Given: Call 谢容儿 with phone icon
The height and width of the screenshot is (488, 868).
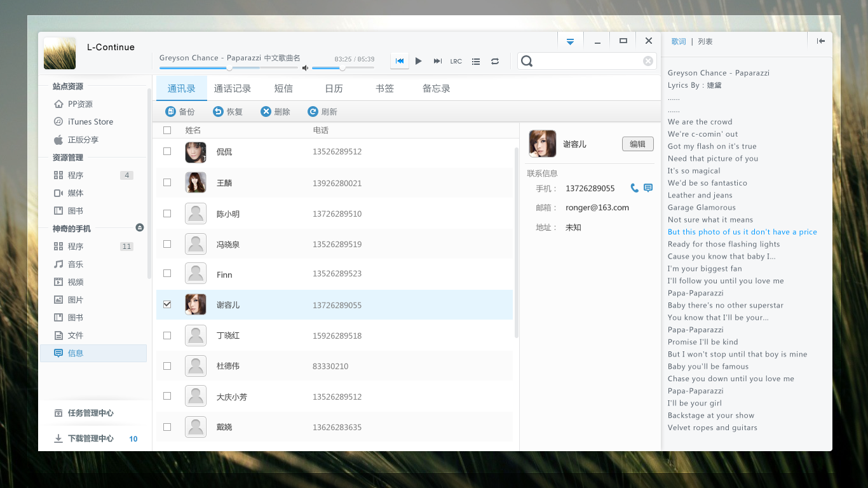Looking at the screenshot, I should click(634, 187).
